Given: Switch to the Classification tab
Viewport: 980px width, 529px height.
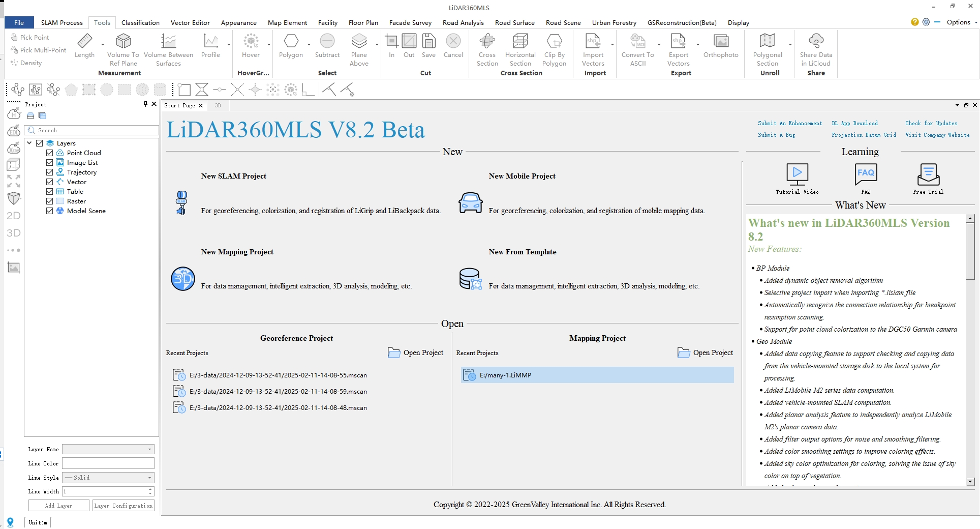Looking at the screenshot, I should coord(140,22).
